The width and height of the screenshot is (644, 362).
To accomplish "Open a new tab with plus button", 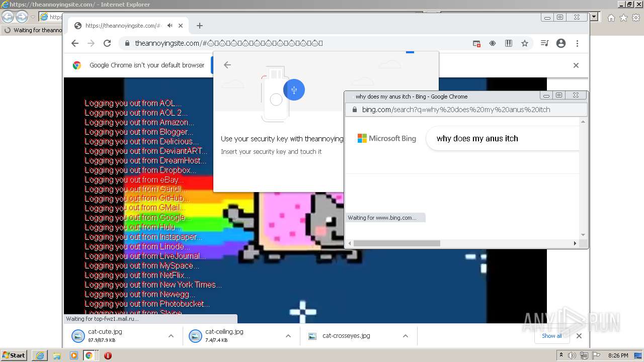I will [x=200, y=26].
